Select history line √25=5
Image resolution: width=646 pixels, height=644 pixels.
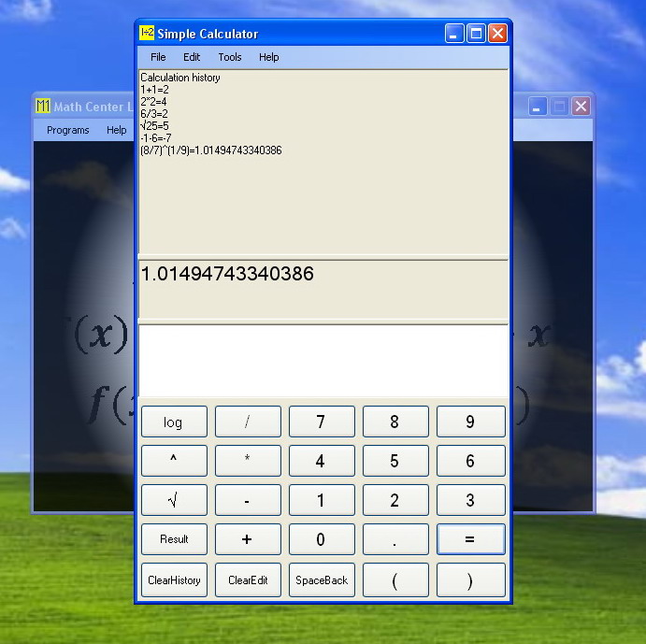pyautogui.click(x=154, y=125)
